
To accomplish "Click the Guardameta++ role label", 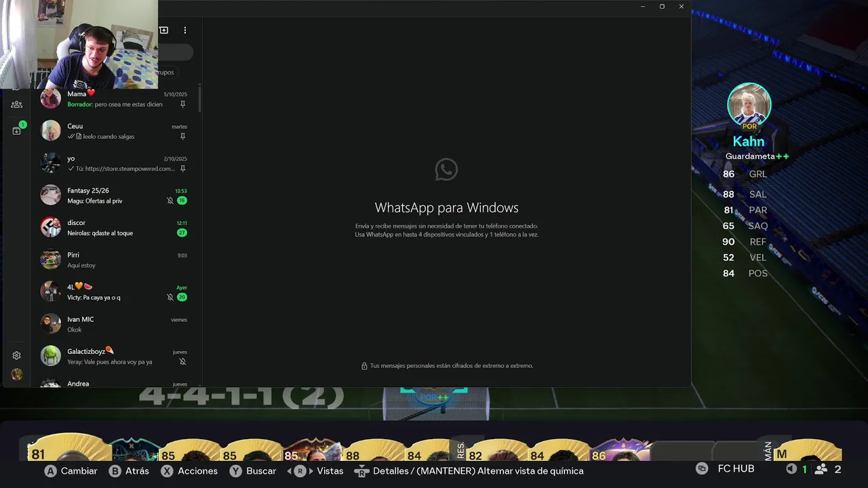I will (x=757, y=156).
